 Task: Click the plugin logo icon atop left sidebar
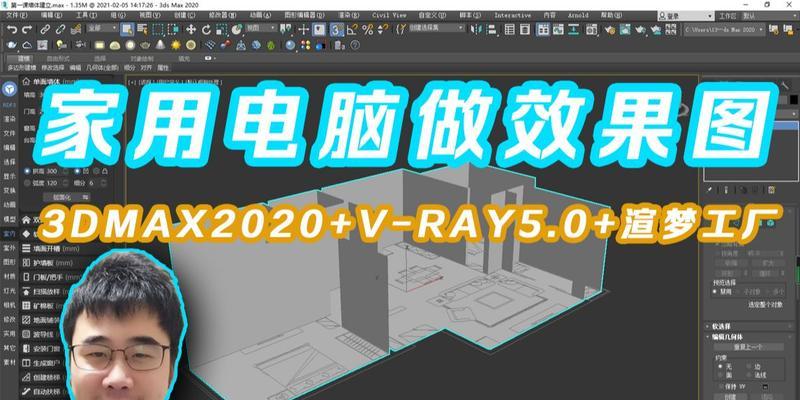10,89
